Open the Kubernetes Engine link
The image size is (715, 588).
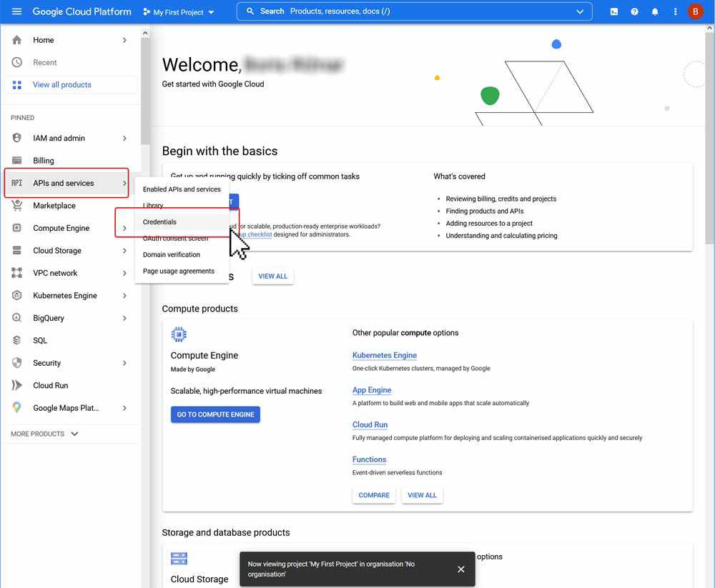click(x=385, y=355)
